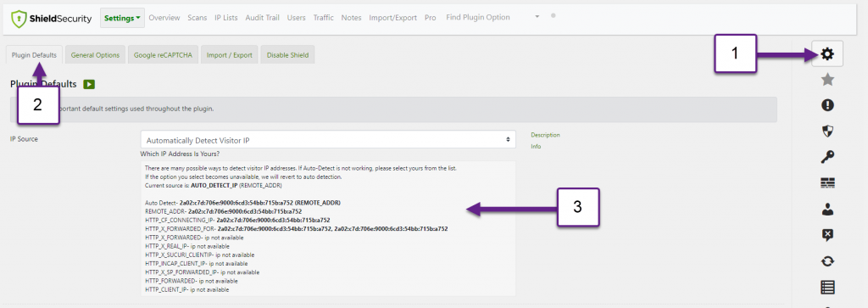Click 'Which IP Address Is Yours?' text

coord(180,154)
